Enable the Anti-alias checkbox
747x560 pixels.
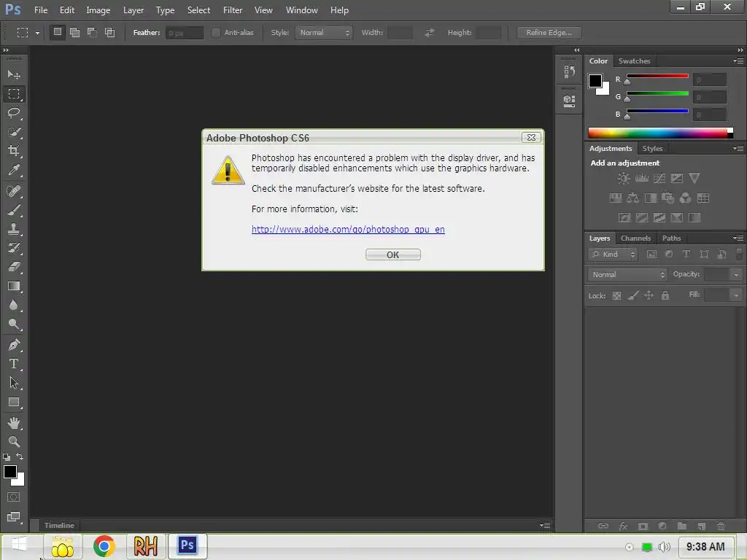coord(216,32)
